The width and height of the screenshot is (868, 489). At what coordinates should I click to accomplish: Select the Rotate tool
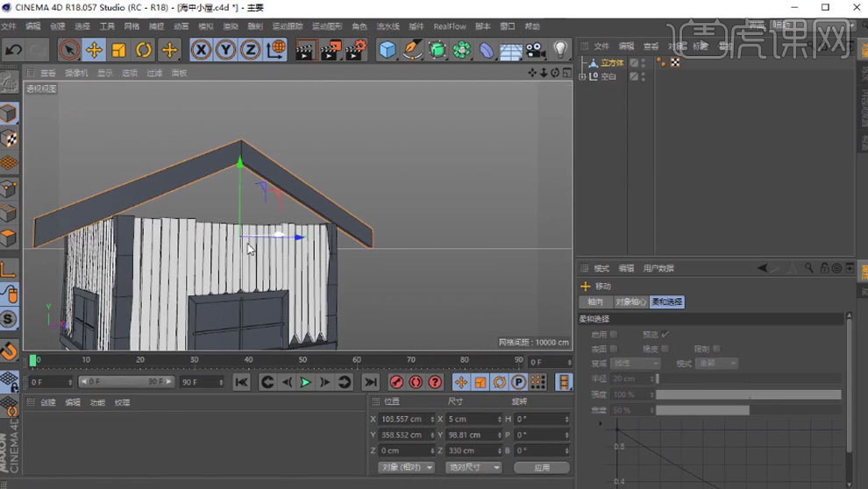point(144,50)
